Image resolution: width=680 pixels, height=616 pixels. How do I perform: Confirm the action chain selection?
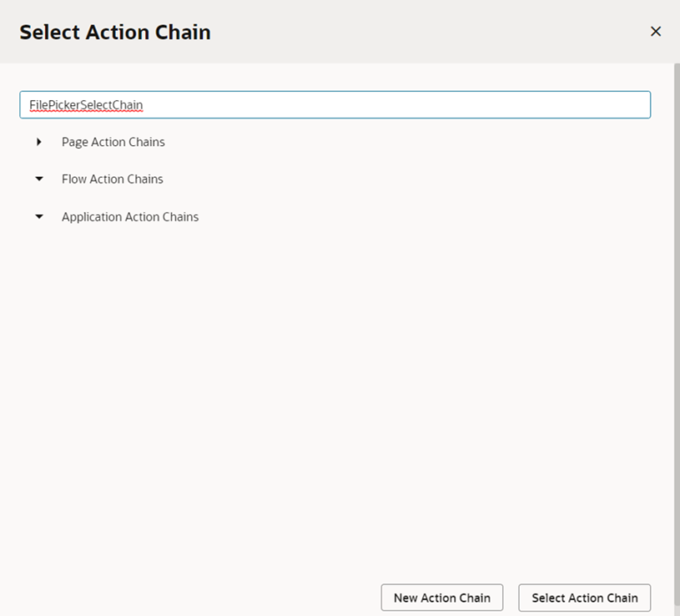pyautogui.click(x=584, y=597)
